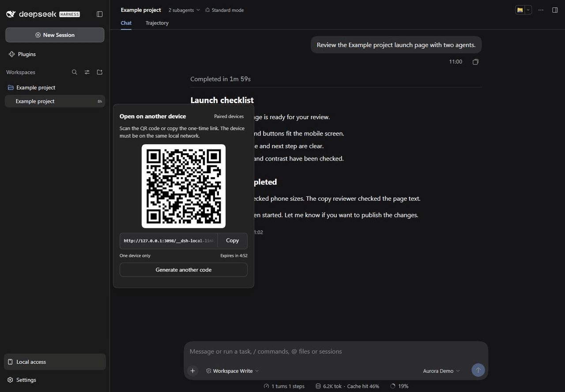Open the Paired devices link

tap(229, 116)
